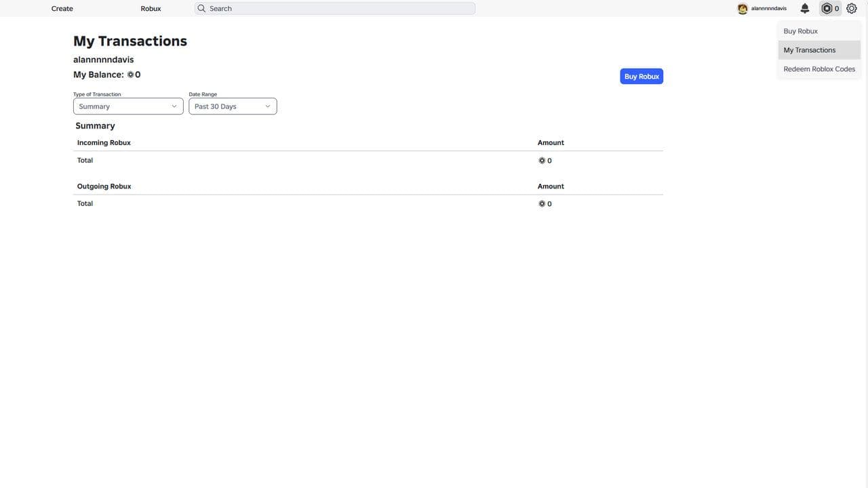Click the search magnifier icon
Viewport: 868px width, 488px height.
201,8
